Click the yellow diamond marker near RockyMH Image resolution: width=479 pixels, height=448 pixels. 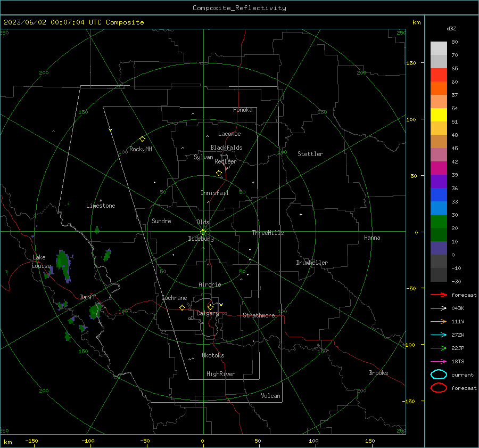pos(142,139)
